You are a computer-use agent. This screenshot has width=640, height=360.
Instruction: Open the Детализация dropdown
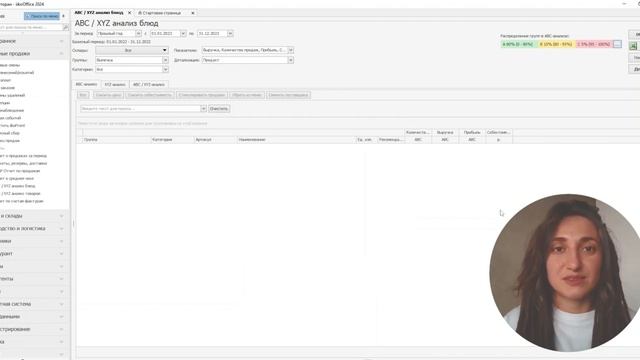tap(291, 60)
